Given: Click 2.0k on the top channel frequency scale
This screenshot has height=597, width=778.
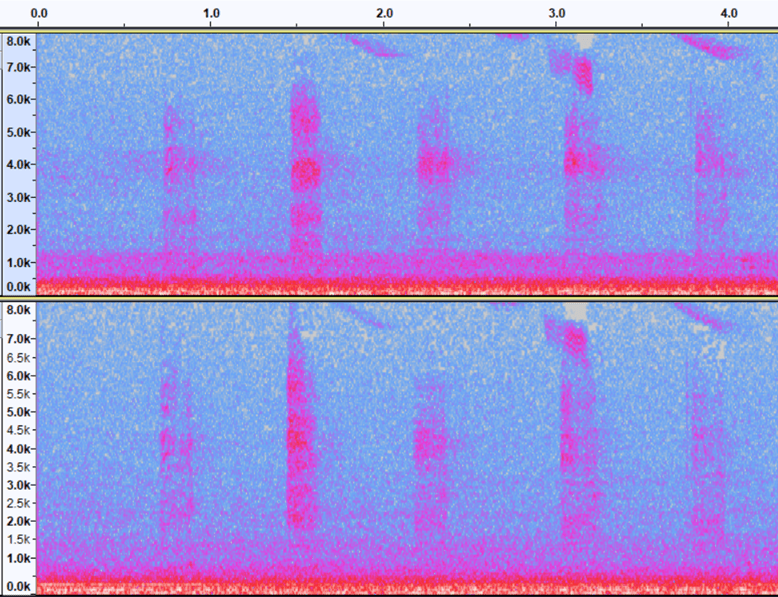Looking at the screenshot, I should (x=19, y=229).
